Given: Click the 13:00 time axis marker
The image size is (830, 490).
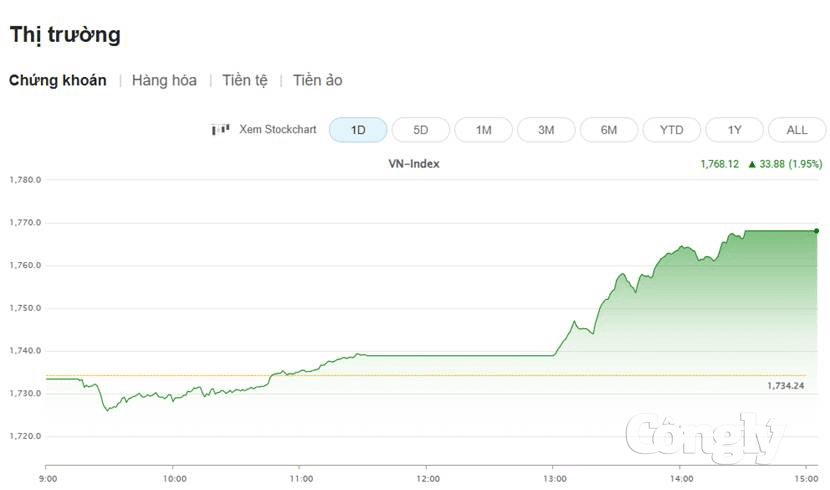Looking at the screenshot, I should [554, 479].
